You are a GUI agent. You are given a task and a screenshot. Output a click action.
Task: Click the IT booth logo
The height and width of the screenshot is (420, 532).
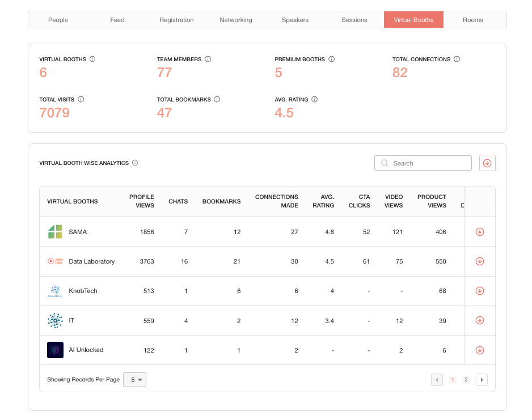point(56,320)
